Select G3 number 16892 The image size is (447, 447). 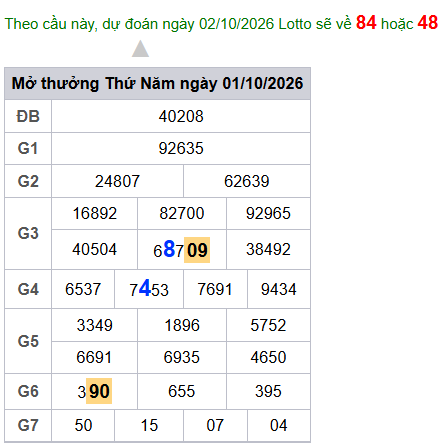95,213
